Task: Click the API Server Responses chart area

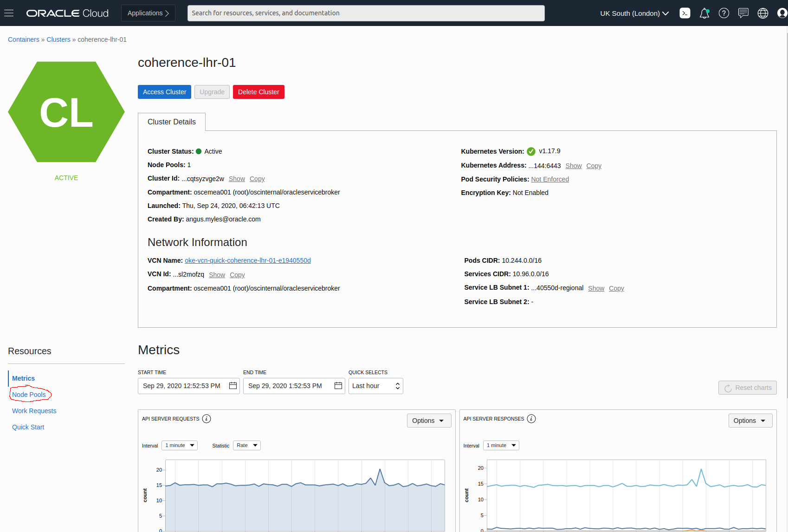Action: point(627,495)
